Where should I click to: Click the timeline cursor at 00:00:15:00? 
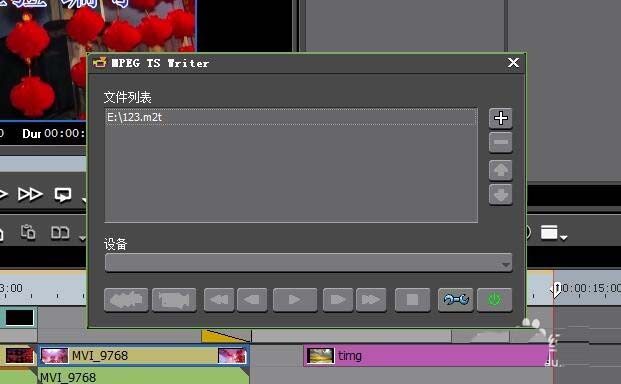556,290
